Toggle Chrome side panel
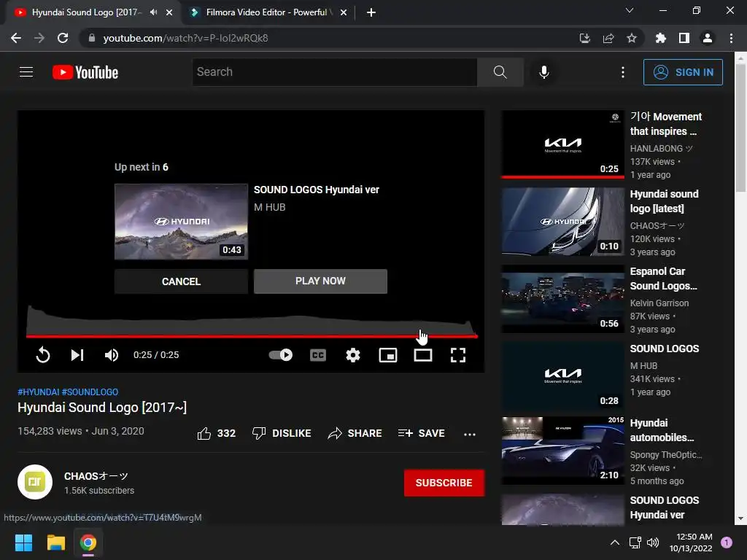This screenshot has width=747, height=560. [x=684, y=38]
